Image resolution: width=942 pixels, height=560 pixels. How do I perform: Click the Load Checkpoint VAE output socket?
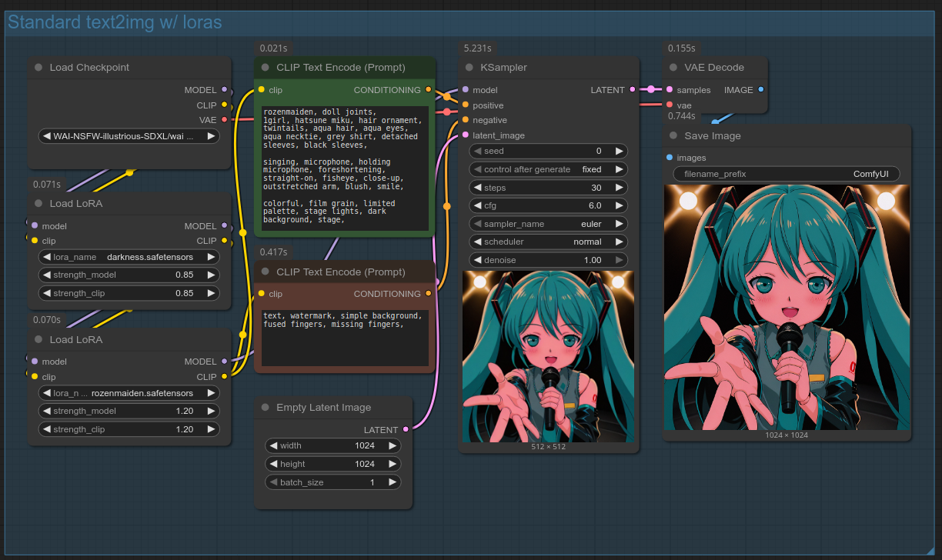click(224, 119)
